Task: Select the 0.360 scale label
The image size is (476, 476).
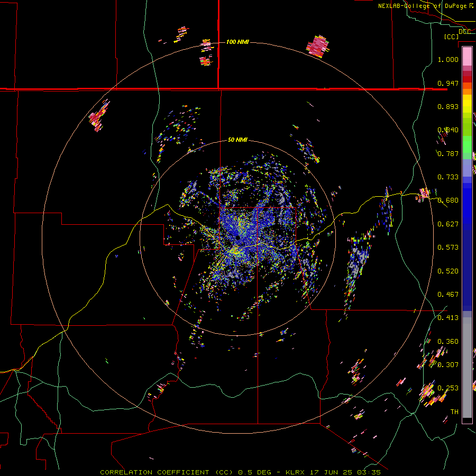Action: (448, 342)
